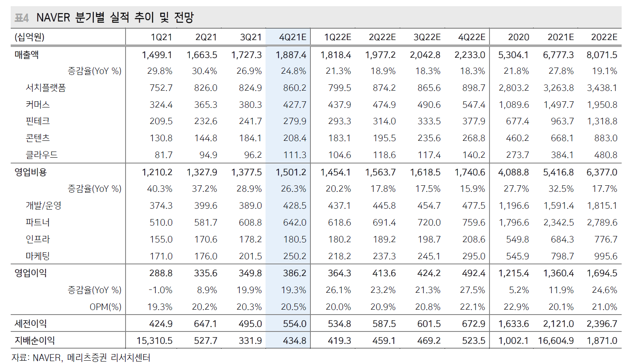Click the '3Q21' column header
The height and width of the screenshot is (364, 641).
tap(251, 37)
